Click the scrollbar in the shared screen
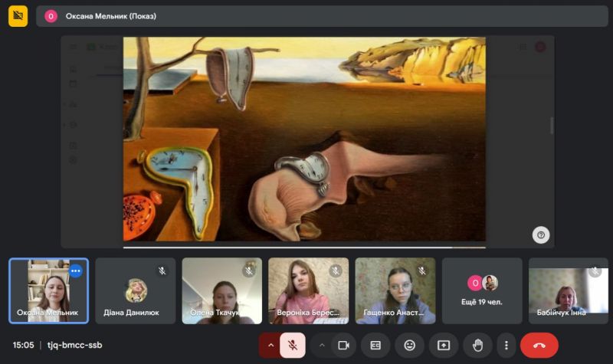The height and width of the screenshot is (364, 613). click(552, 126)
